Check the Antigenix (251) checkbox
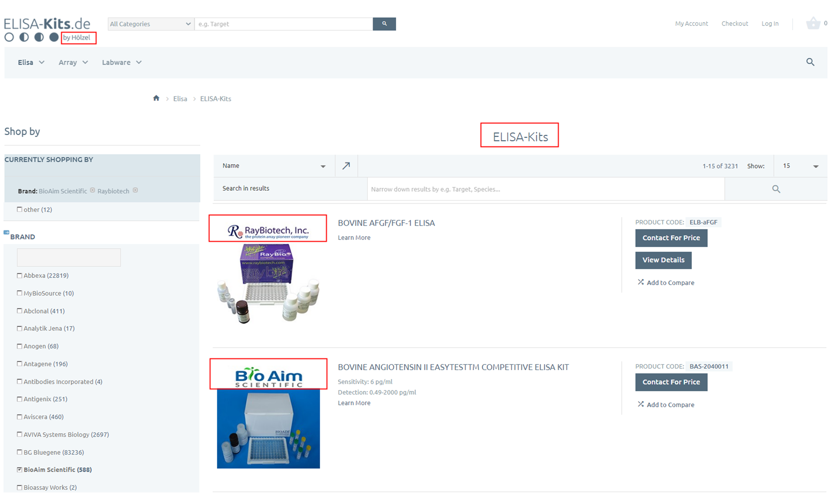 20,399
